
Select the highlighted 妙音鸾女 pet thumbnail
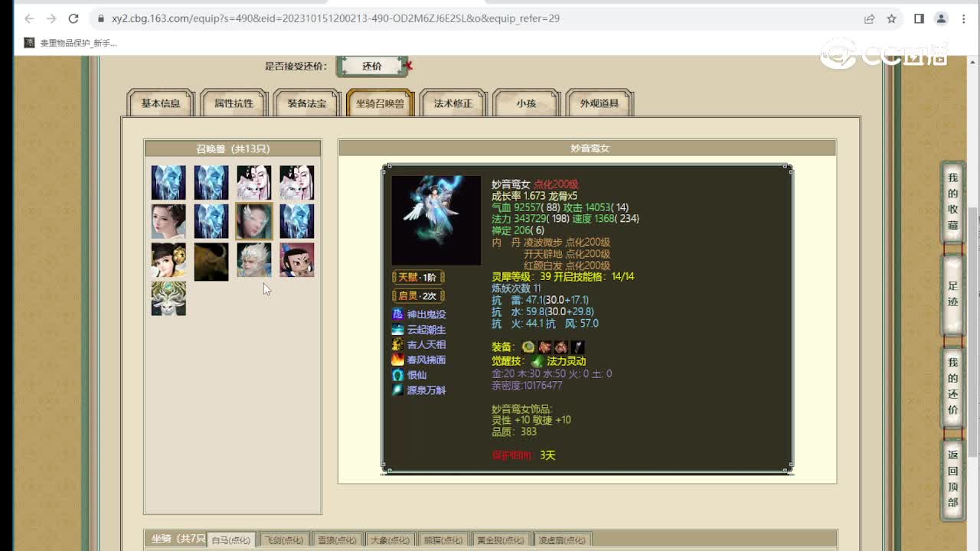pos(254,221)
